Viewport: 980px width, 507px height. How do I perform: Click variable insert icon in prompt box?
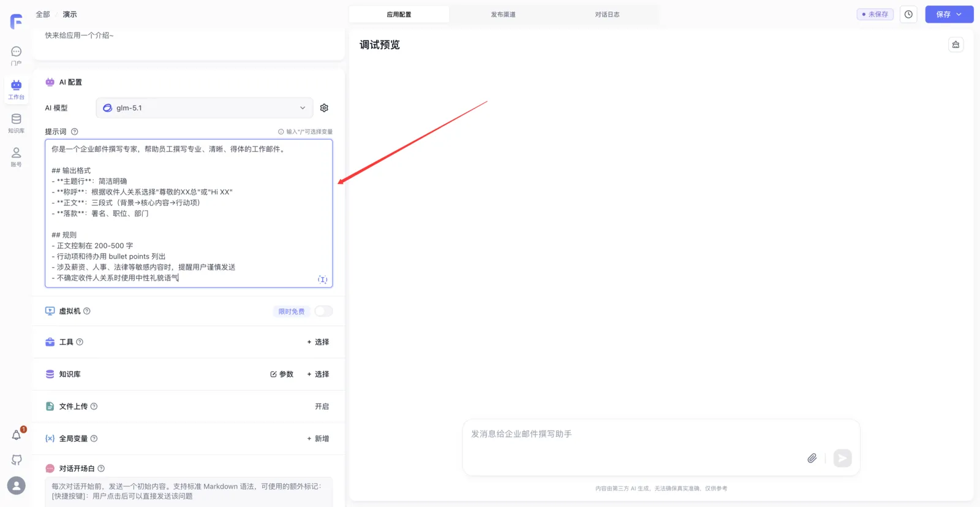tap(322, 280)
